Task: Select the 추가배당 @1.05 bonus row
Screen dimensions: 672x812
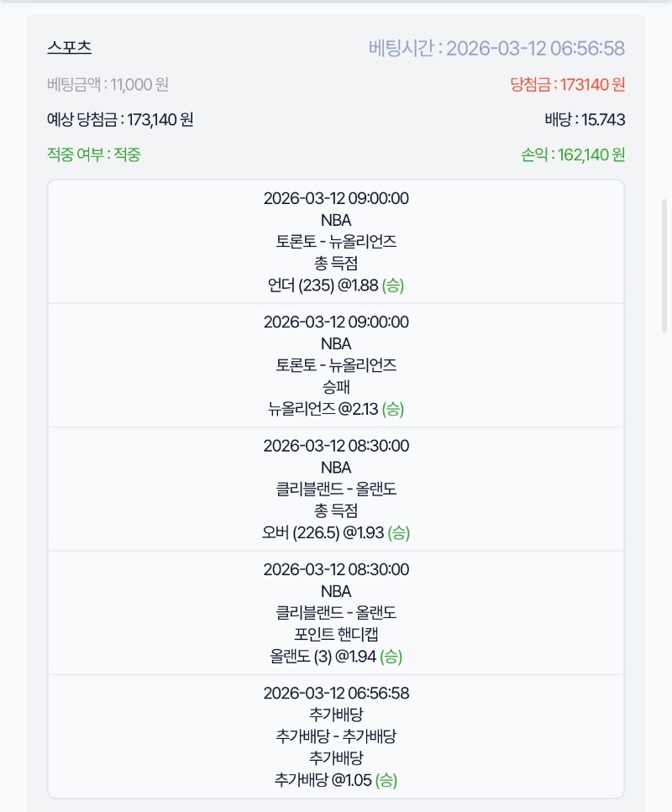Action: (335, 779)
